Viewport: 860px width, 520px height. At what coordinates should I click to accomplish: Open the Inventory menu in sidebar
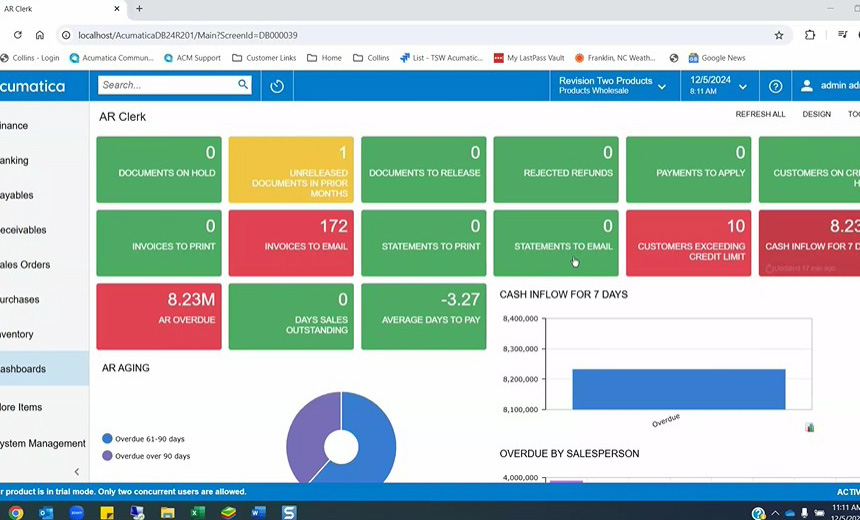44,334
